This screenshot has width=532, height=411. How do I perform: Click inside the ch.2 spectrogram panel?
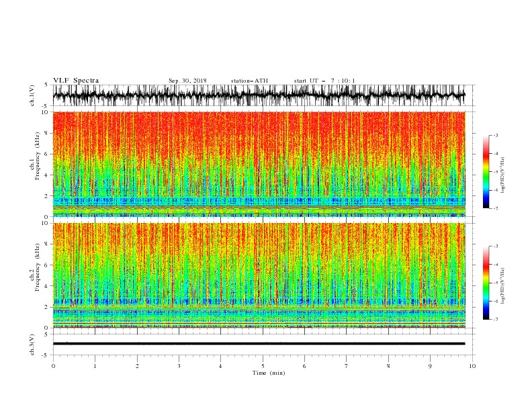[259, 275]
